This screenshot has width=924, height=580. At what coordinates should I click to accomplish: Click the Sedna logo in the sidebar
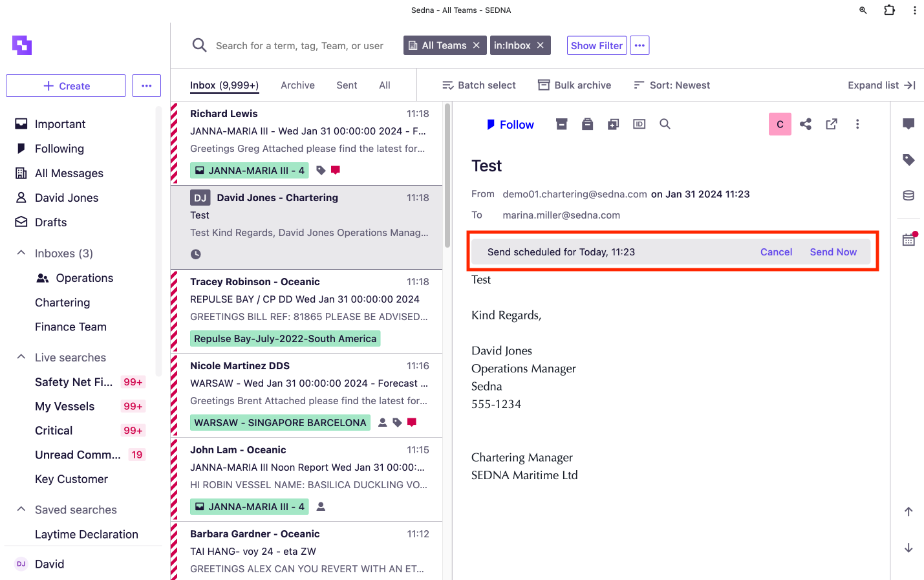(22, 45)
